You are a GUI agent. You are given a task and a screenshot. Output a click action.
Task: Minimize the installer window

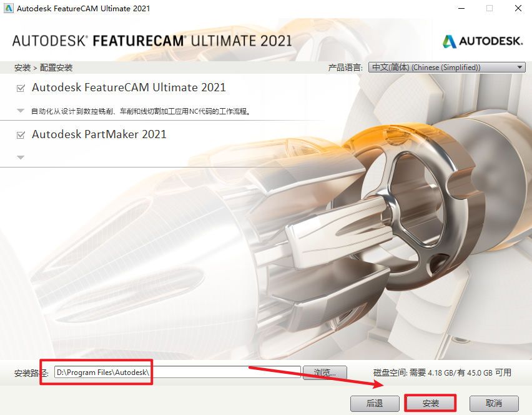click(461, 8)
